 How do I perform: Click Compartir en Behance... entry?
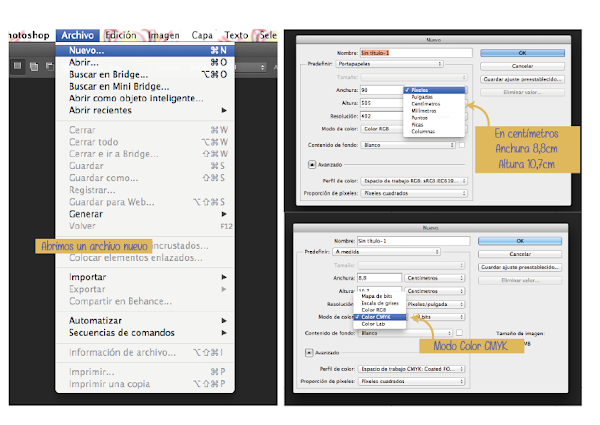[145, 301]
